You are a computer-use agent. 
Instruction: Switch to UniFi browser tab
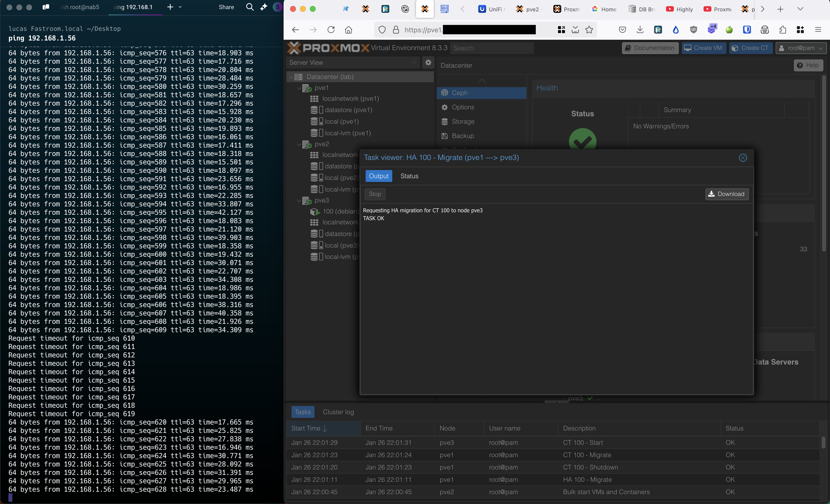[492, 9]
